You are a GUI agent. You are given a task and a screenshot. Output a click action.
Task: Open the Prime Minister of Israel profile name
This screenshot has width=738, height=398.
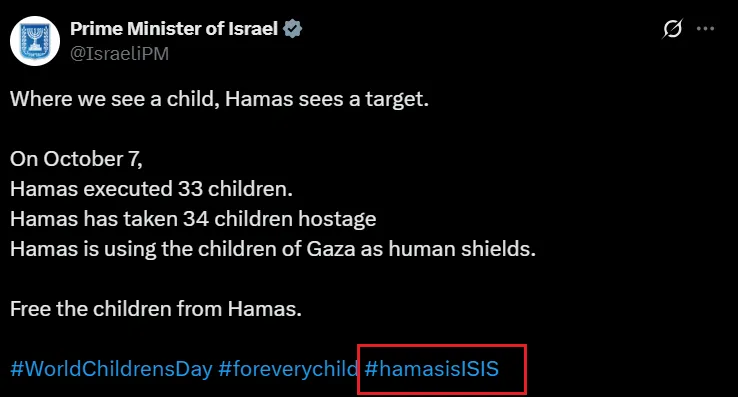coord(174,29)
